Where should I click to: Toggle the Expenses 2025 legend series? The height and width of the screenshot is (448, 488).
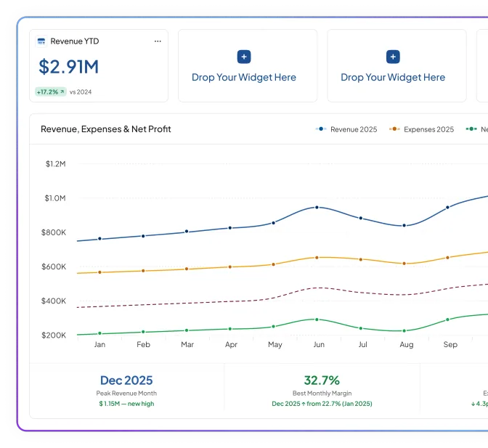[x=422, y=129]
